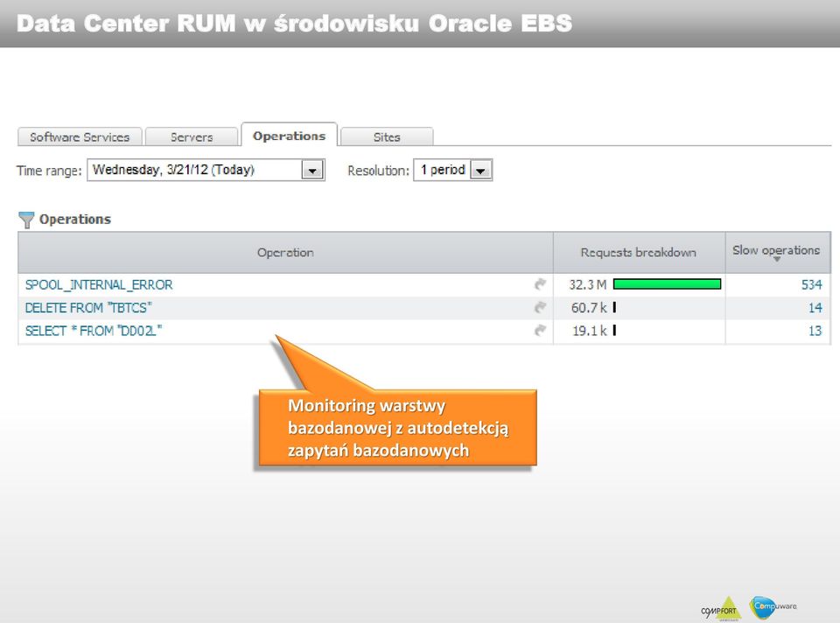Open the SPOOL_INTERNAL_ERROR operation link
This screenshot has width=840, height=623.
pos(99,284)
